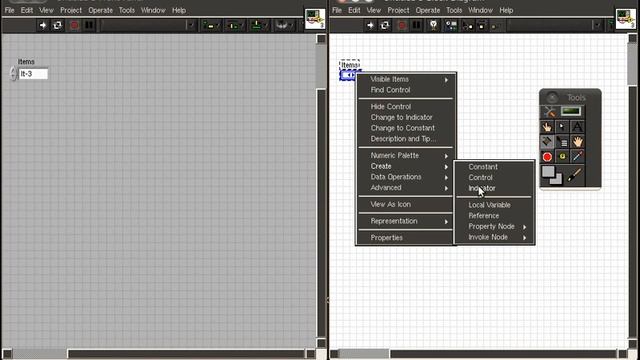Image resolution: width=640 pixels, height=360 pixels.
Task: Choose Local Variable from Create submenu
Action: [489, 205]
